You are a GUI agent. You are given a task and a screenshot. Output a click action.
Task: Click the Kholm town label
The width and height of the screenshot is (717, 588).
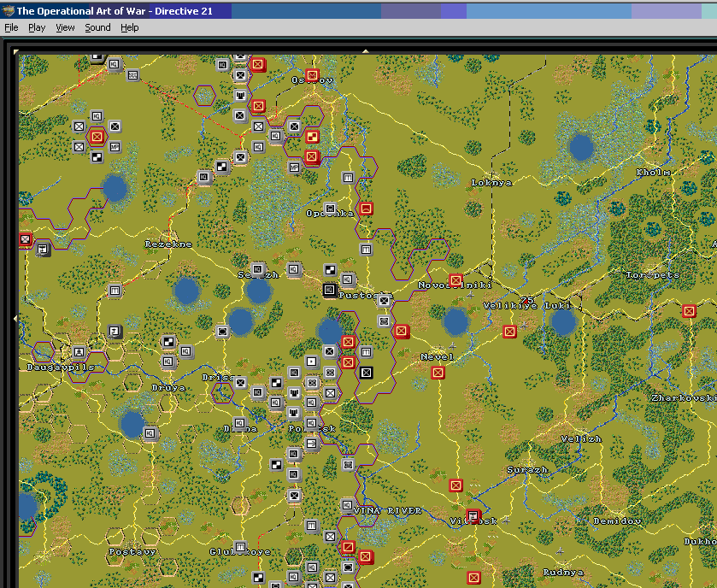click(x=654, y=173)
